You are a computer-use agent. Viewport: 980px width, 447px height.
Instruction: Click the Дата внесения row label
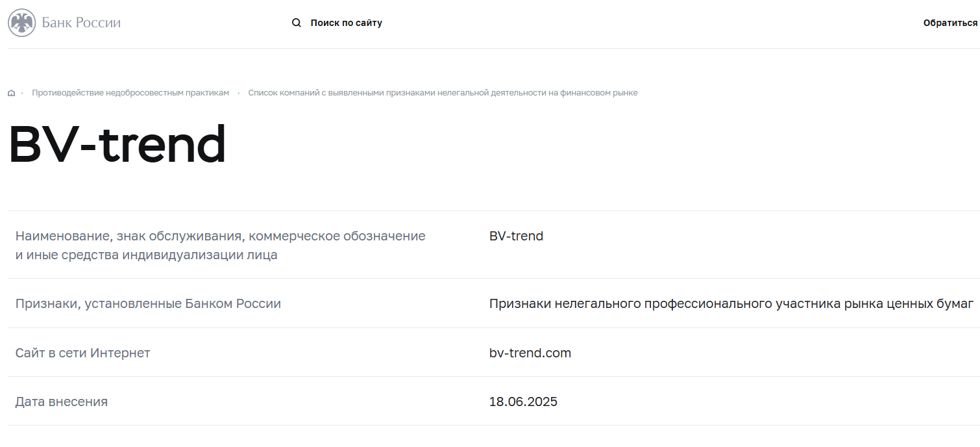point(62,402)
